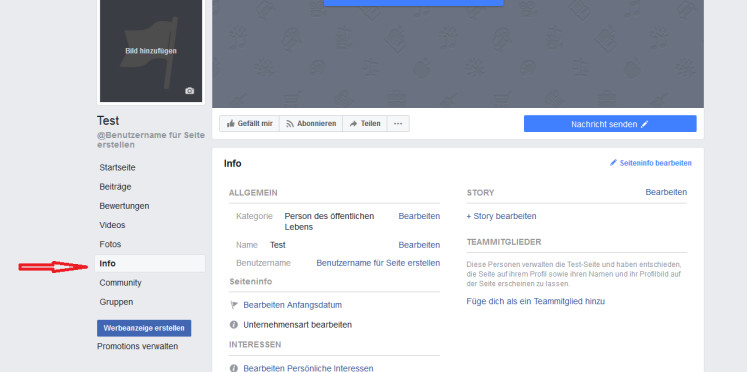Click the pencil icon beside Seiteninfo bearbeiten
747x372 pixels.
pyautogui.click(x=613, y=163)
